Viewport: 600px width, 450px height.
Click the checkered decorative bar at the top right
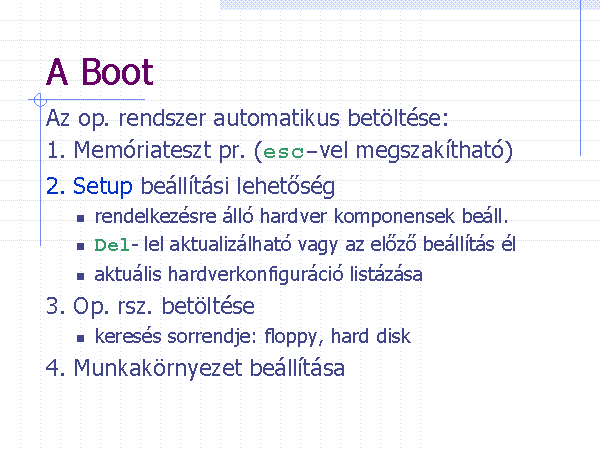[400, 5]
